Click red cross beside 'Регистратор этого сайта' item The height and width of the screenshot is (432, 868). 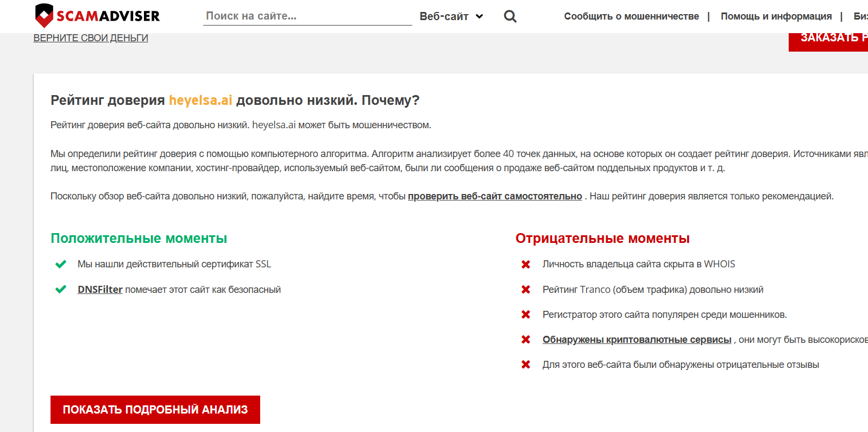526,315
